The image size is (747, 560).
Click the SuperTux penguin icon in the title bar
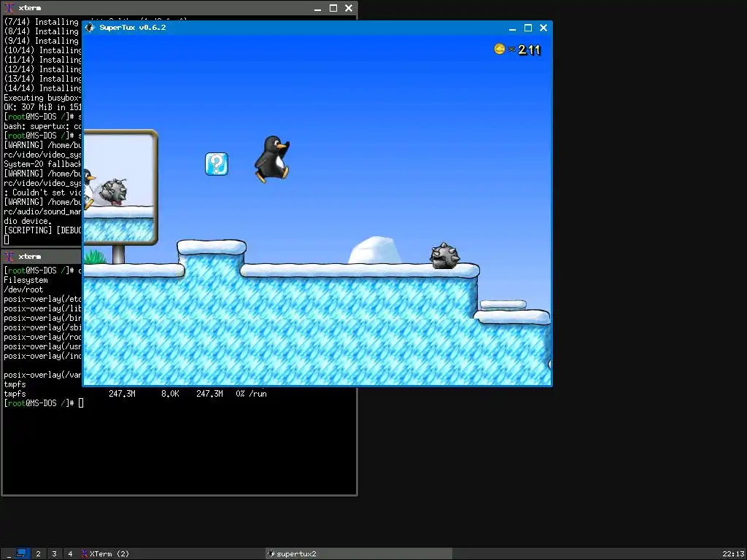pos(90,28)
